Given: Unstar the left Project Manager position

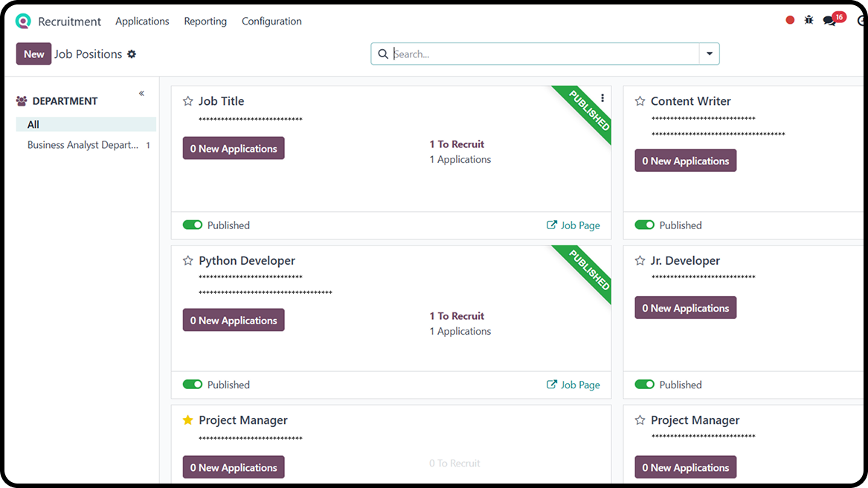Looking at the screenshot, I should point(188,420).
